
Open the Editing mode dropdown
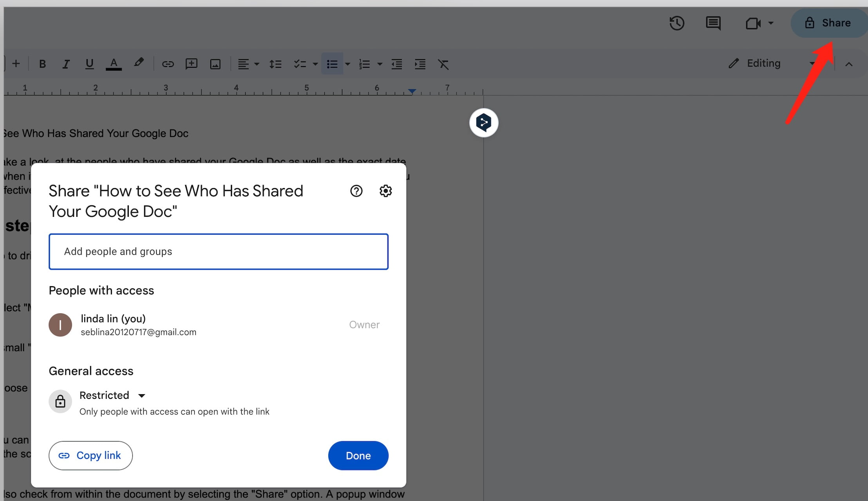point(772,63)
